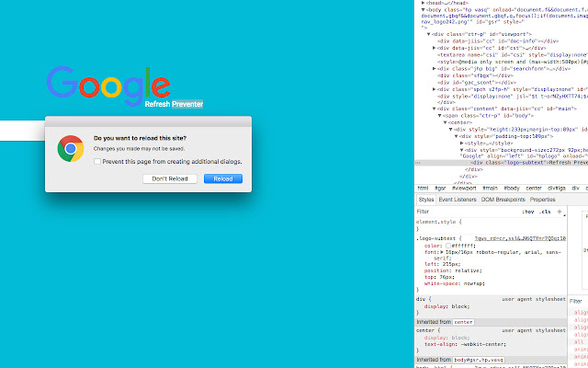Select #main in the breadcrumb bar
588x368 pixels.
point(490,188)
